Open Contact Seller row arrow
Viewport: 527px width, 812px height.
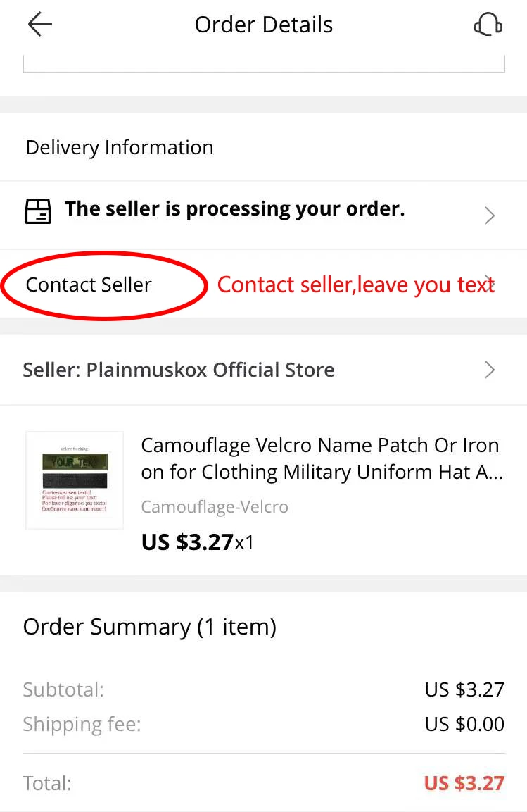[x=490, y=284]
